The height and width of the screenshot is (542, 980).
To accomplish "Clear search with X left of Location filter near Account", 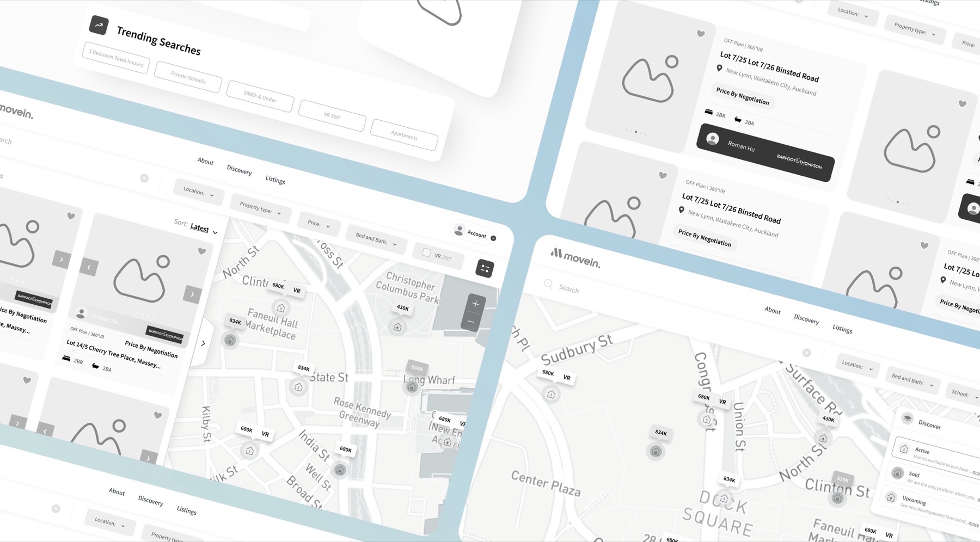I will [x=144, y=178].
